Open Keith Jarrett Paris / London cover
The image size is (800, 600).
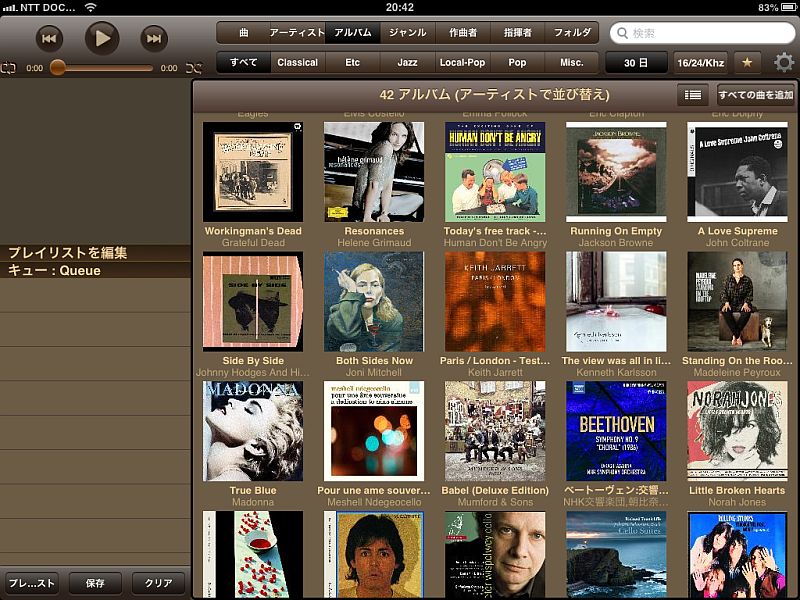[495, 302]
